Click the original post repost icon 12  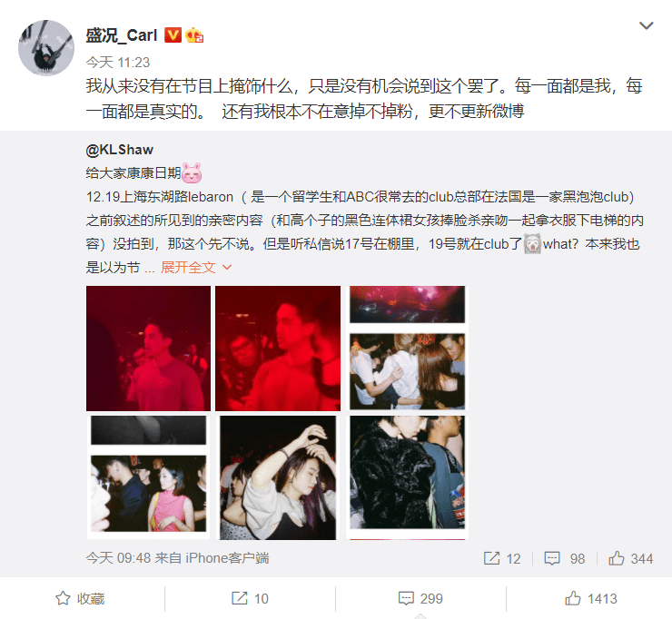tap(491, 558)
